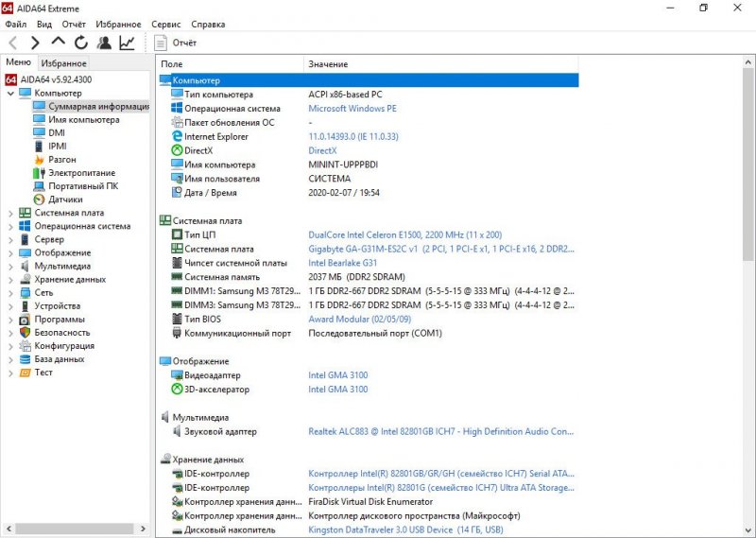
Task: Select Разгон overclock item in tree
Action: pos(61,160)
